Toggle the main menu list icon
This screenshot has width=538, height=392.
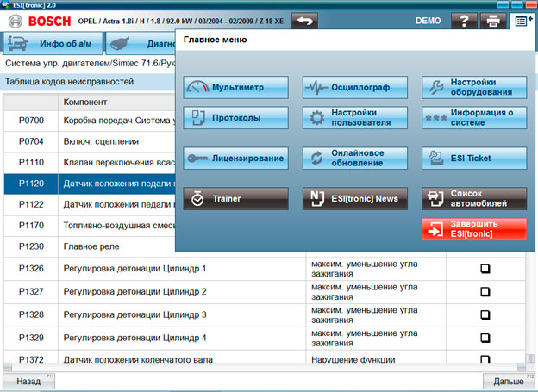coord(522,20)
